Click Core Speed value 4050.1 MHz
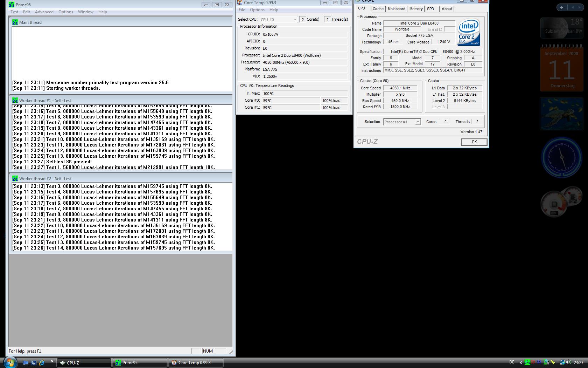588x368 pixels. click(x=400, y=88)
